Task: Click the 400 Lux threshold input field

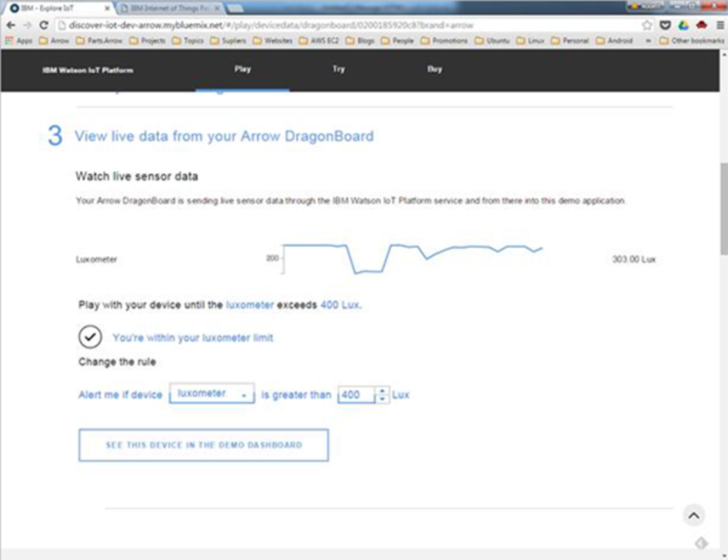Action: click(356, 395)
